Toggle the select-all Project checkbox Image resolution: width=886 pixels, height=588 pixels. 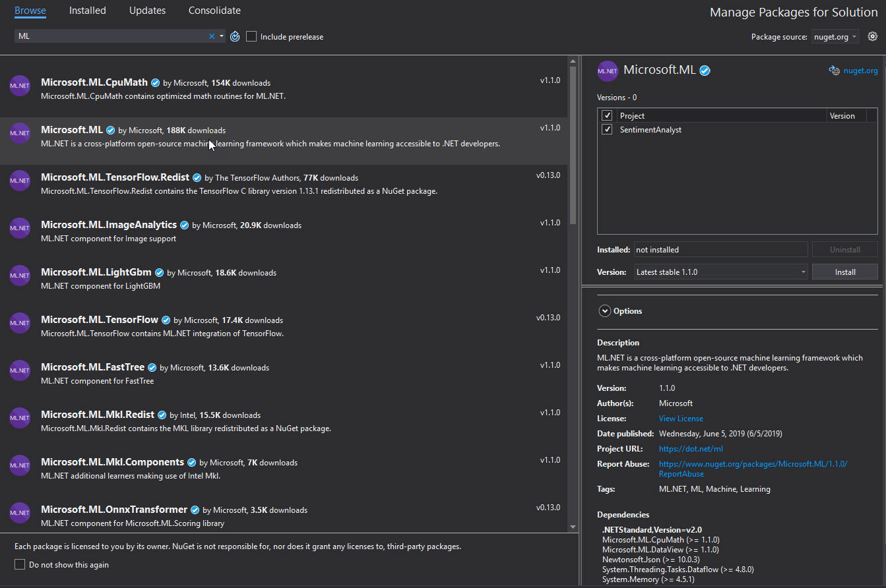coord(608,115)
